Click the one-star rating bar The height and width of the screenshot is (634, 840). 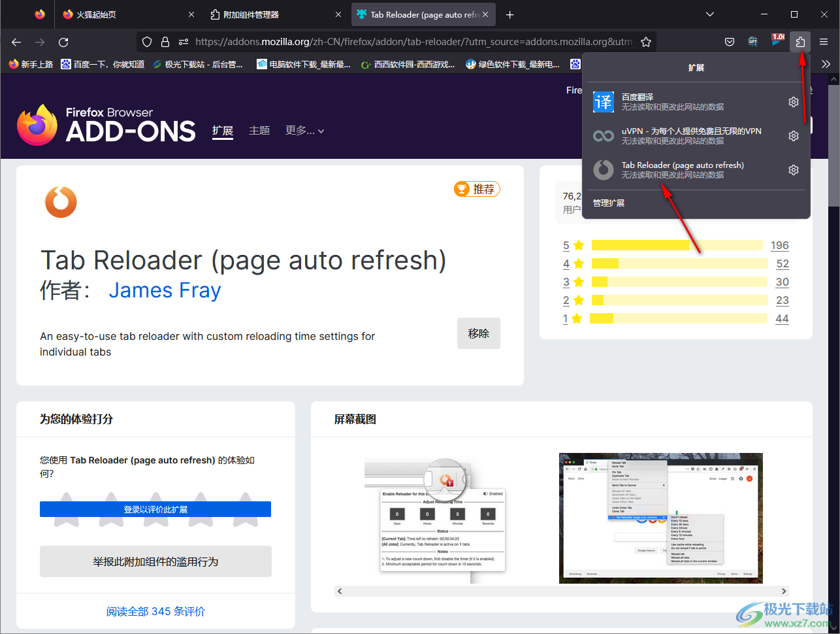tap(679, 318)
